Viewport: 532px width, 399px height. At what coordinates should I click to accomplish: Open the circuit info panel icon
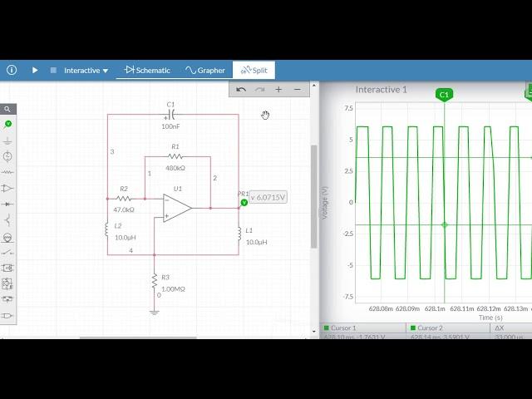tap(12, 70)
